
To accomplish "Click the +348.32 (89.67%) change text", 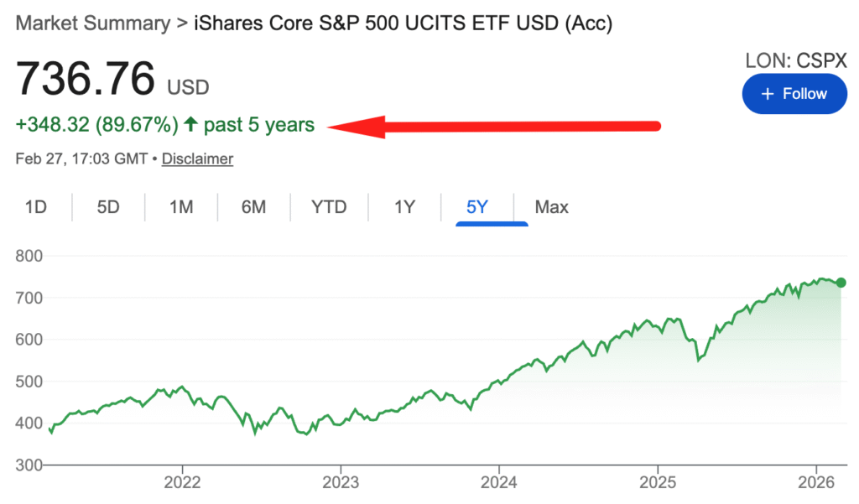I will (x=96, y=125).
